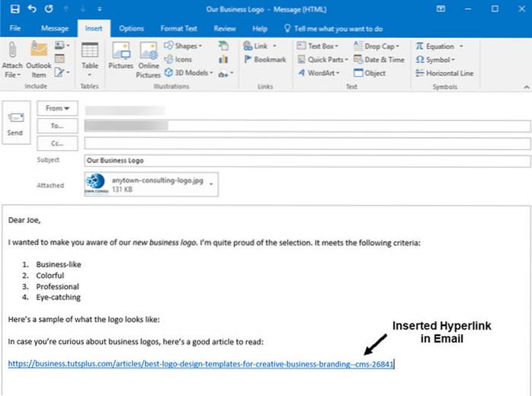The image size is (532, 396).
Task: Click into the Subject field
Action: click(306, 161)
